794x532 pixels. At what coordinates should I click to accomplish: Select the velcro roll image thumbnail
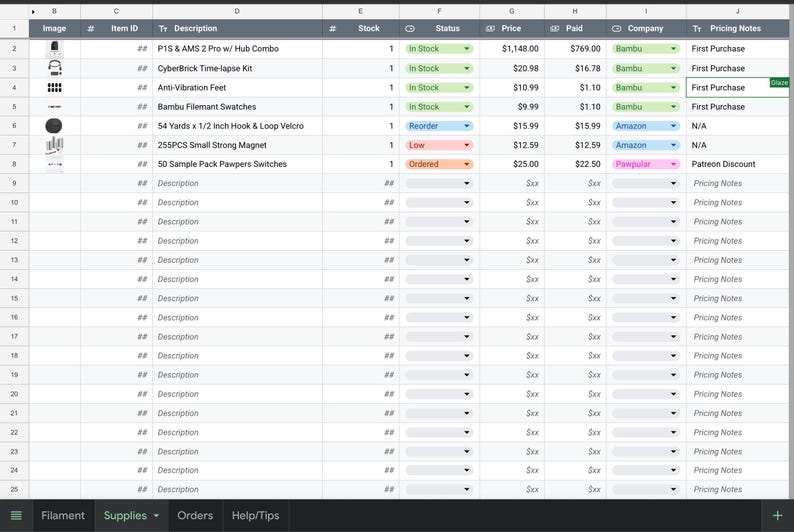[x=54, y=126]
